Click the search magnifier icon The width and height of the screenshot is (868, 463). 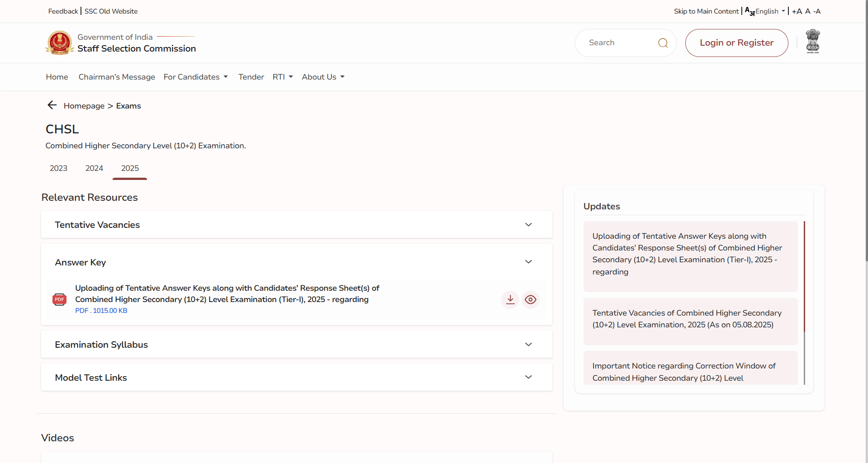pos(663,43)
